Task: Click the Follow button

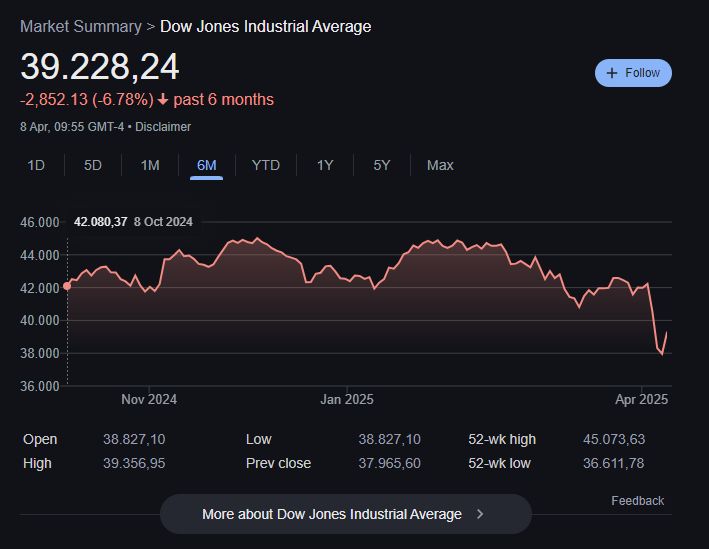Action: 633,73
